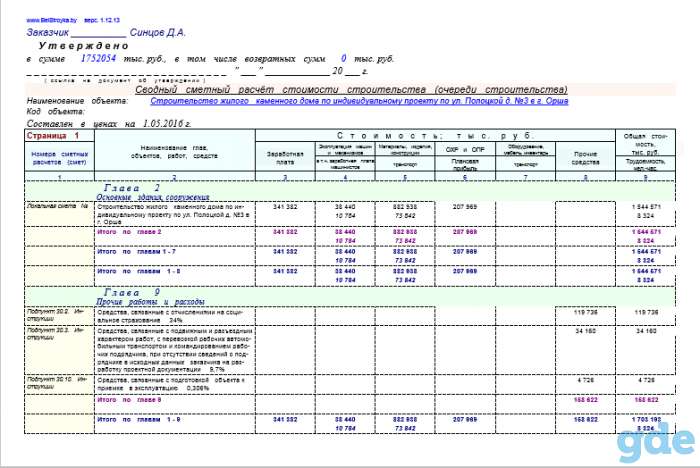The width and height of the screenshot is (700, 468).
Task: Click the Заработная плата column header
Action: click(x=285, y=158)
